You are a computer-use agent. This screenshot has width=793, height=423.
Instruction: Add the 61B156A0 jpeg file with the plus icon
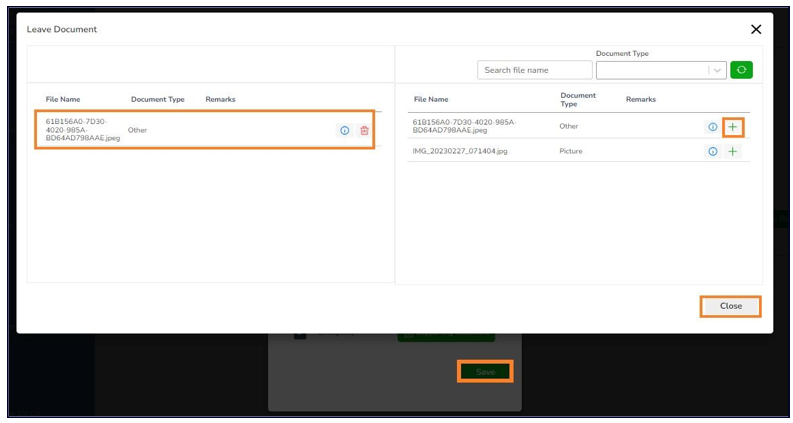[733, 127]
